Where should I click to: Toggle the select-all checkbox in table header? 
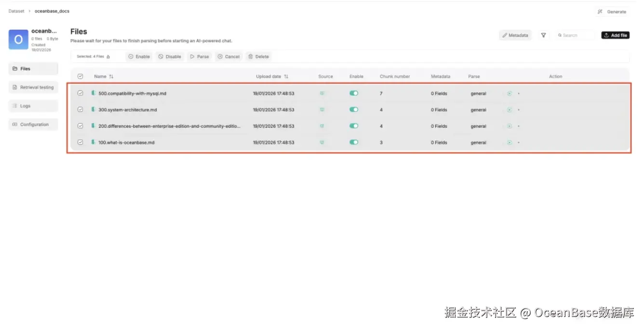point(80,76)
